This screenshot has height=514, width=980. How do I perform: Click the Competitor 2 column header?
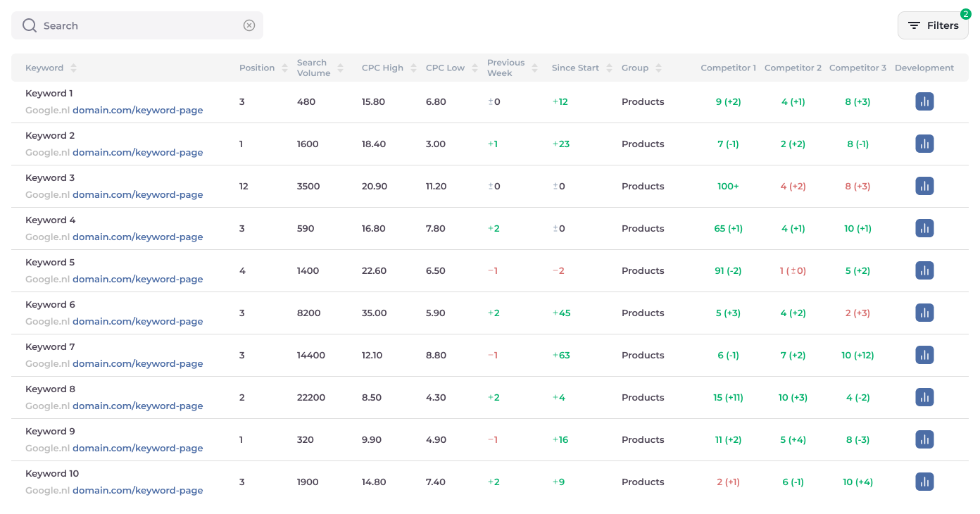click(793, 68)
